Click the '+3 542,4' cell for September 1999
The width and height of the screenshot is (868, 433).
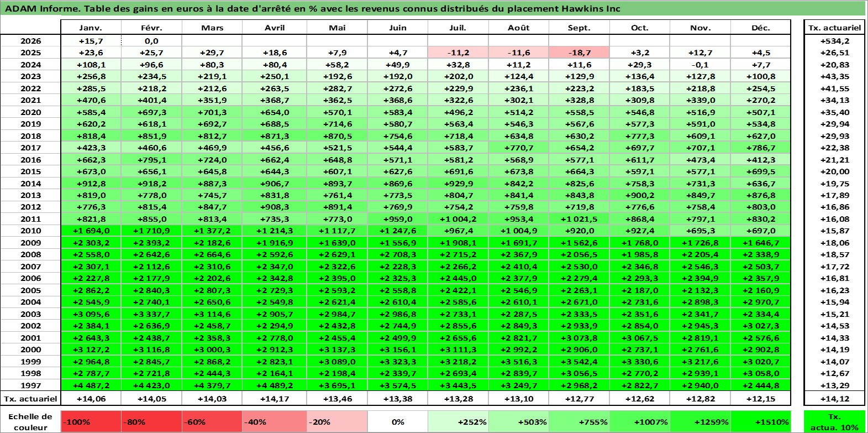pyautogui.click(x=579, y=362)
